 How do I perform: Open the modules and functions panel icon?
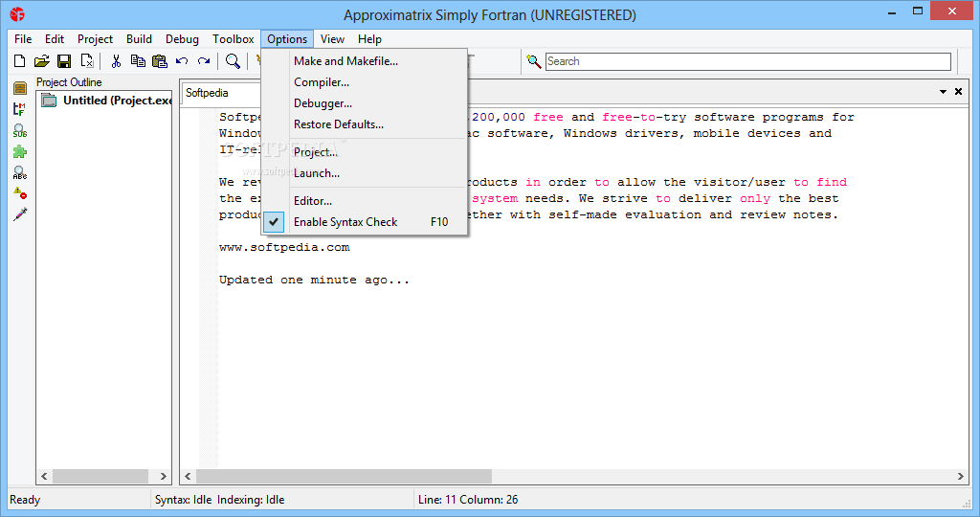coord(20,109)
